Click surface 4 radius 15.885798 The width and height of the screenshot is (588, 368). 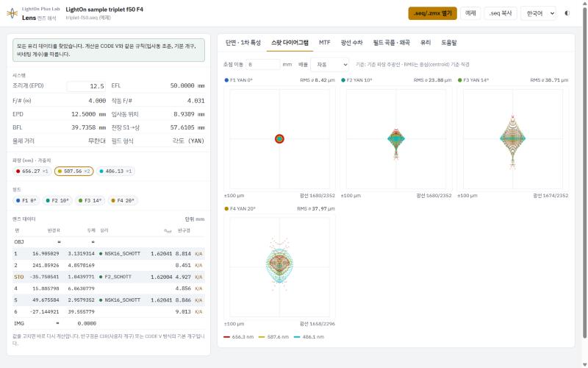(46, 289)
